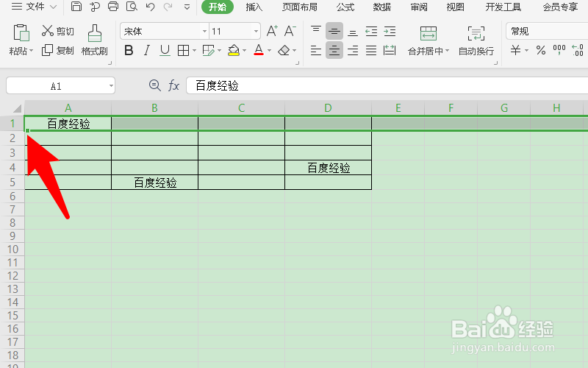The image size is (588, 368).
Task: Cut the selection with 剪切
Action: [57, 31]
